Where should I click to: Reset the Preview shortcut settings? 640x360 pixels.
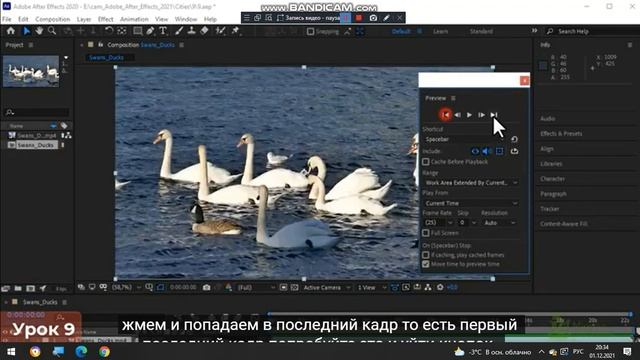click(x=514, y=139)
